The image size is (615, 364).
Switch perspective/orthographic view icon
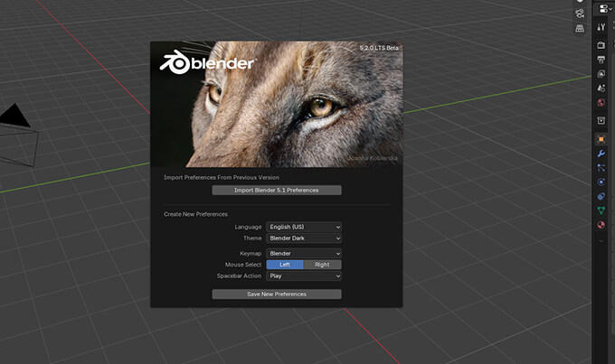point(580,28)
